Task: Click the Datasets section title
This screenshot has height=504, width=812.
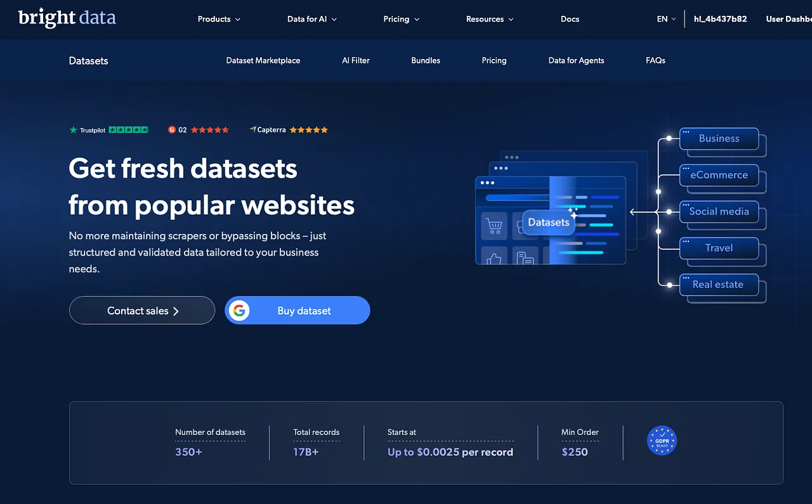Action: click(x=88, y=61)
